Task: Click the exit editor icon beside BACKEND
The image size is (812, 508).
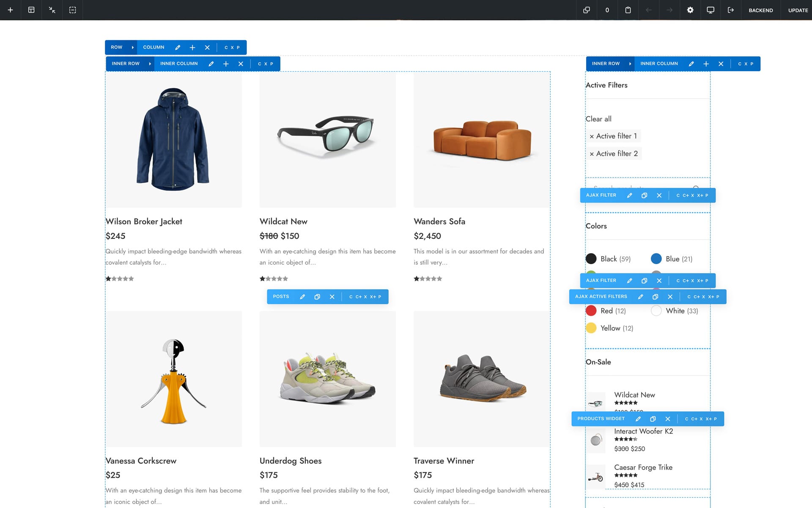Action: pyautogui.click(x=731, y=10)
